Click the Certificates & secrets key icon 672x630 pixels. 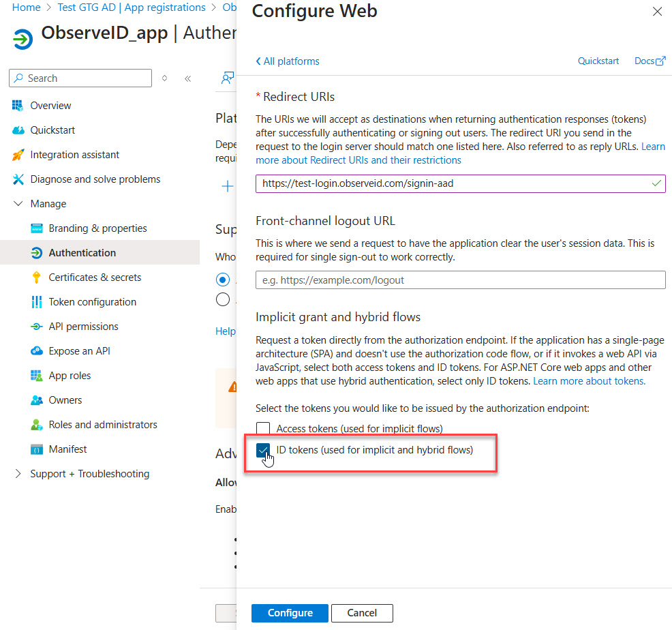click(36, 277)
